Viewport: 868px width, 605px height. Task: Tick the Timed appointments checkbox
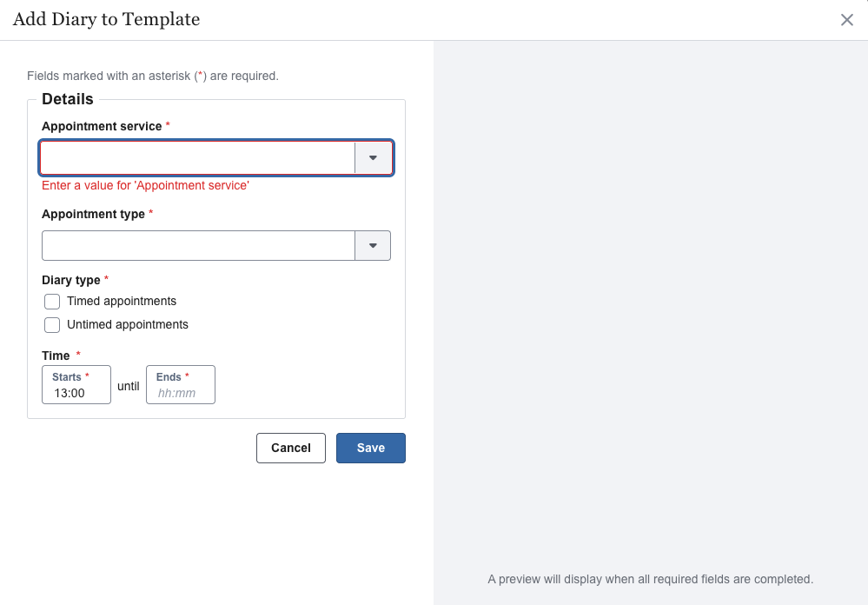(52, 302)
